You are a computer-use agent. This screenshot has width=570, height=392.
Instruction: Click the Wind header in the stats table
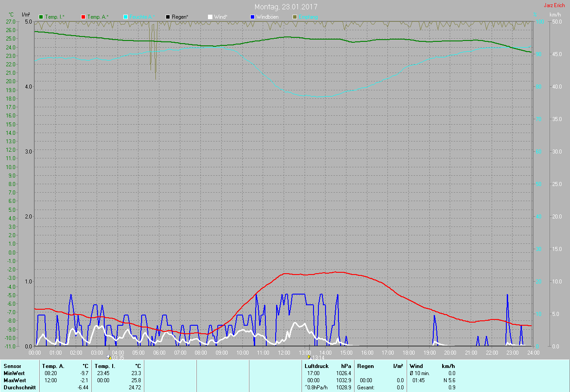click(416, 366)
